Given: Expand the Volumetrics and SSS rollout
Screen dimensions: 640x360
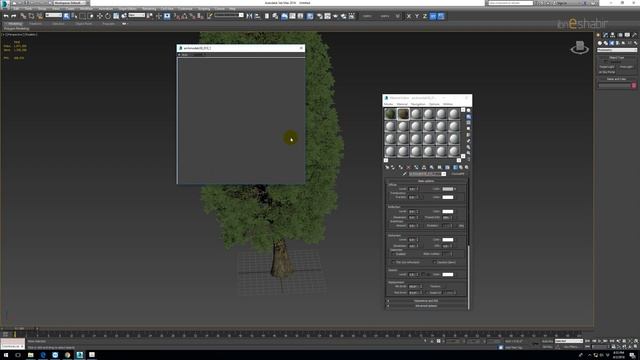Looking at the screenshot, I should [x=426, y=301].
